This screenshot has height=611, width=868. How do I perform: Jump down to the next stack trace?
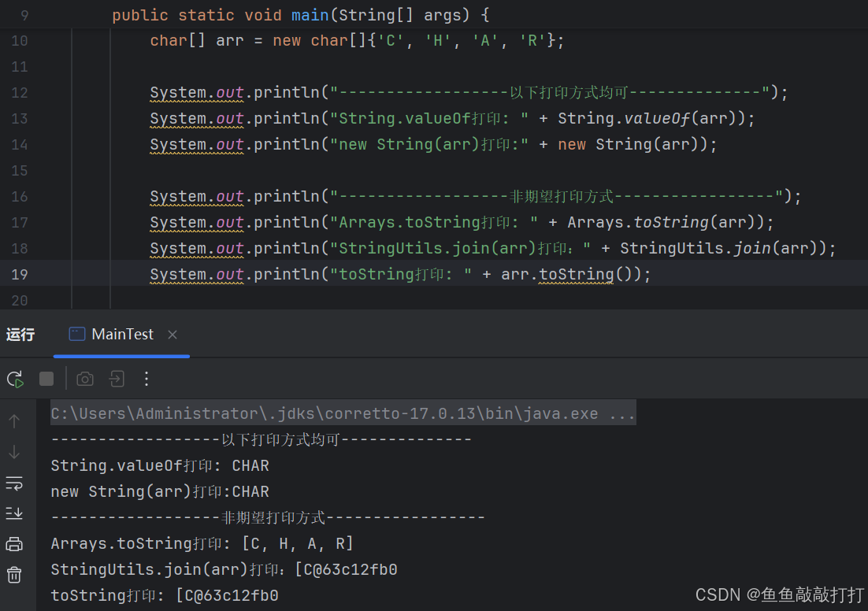point(14,452)
